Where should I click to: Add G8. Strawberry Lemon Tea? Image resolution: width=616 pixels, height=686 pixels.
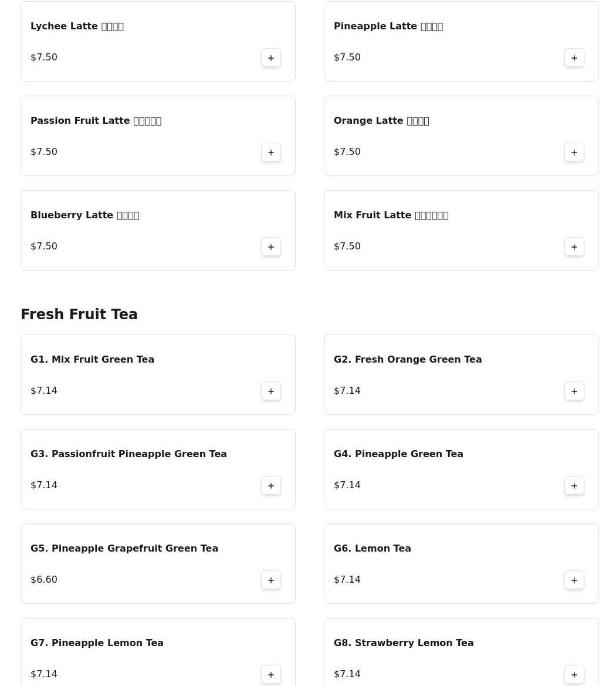(574, 675)
